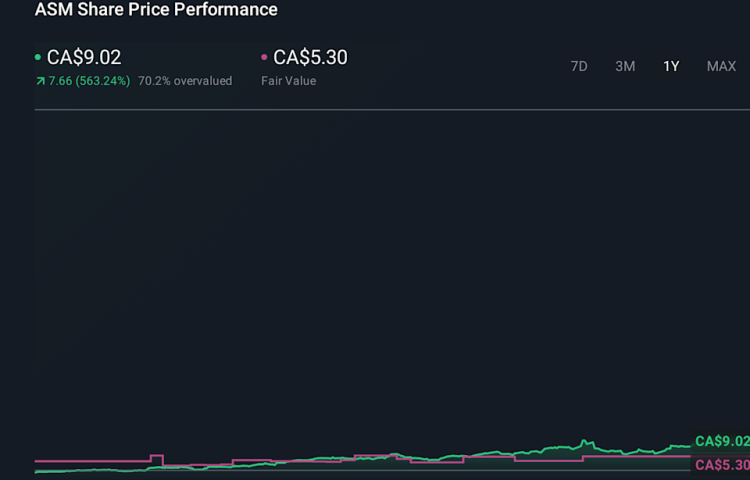This screenshot has width=750, height=480.
Task: Click the first raised step of pink line
Action: 156,457
